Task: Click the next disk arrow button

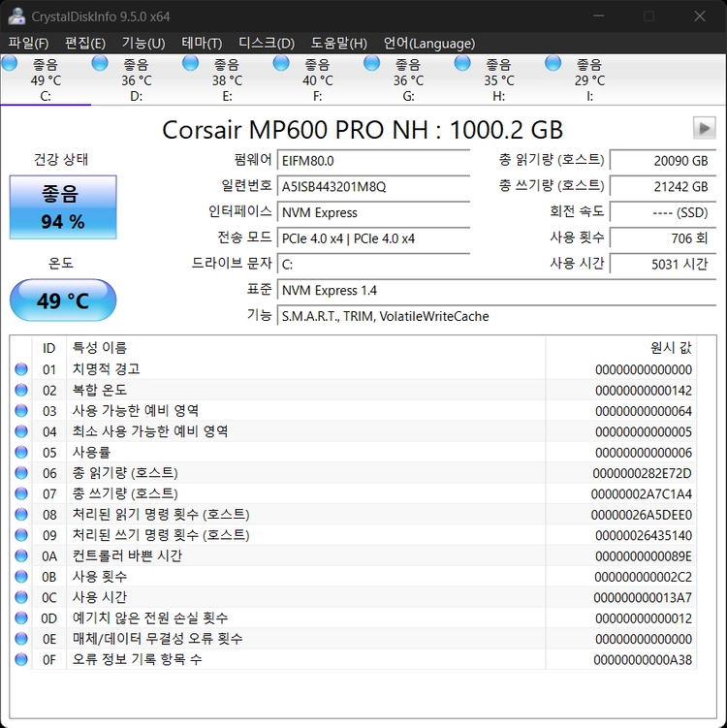Action: click(x=705, y=128)
